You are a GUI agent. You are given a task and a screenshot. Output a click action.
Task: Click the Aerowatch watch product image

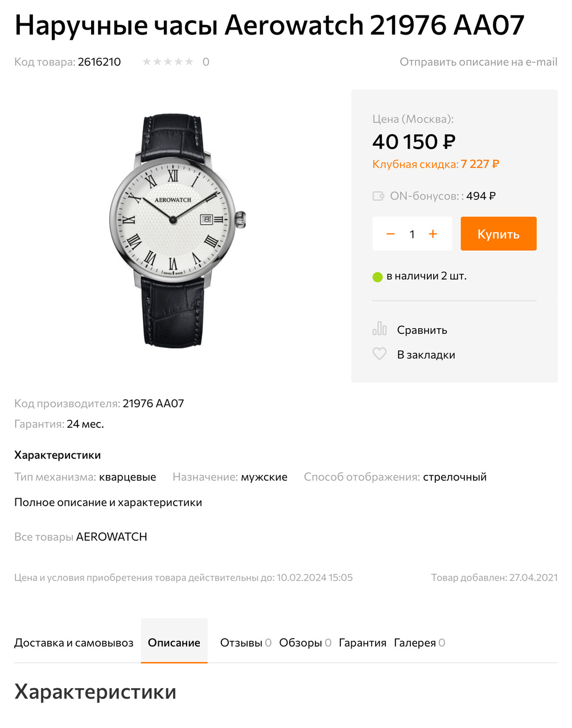pyautogui.click(x=177, y=230)
